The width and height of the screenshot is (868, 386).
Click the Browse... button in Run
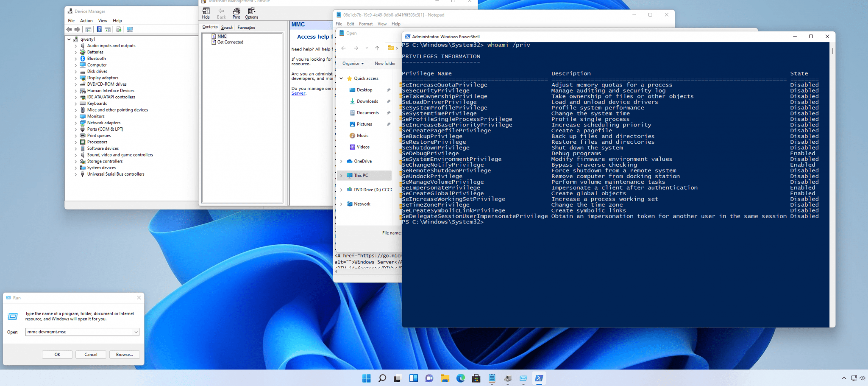pyautogui.click(x=124, y=355)
